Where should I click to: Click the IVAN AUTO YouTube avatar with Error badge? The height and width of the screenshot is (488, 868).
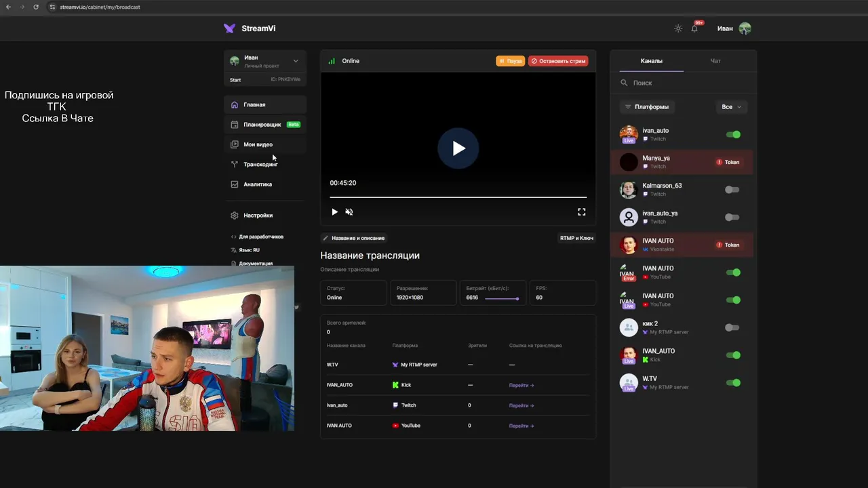(629, 272)
